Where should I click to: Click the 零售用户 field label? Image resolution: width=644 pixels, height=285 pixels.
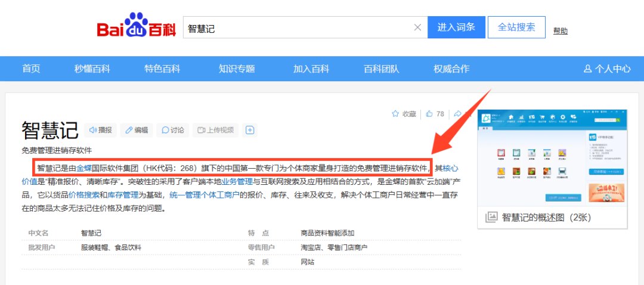(x=261, y=247)
